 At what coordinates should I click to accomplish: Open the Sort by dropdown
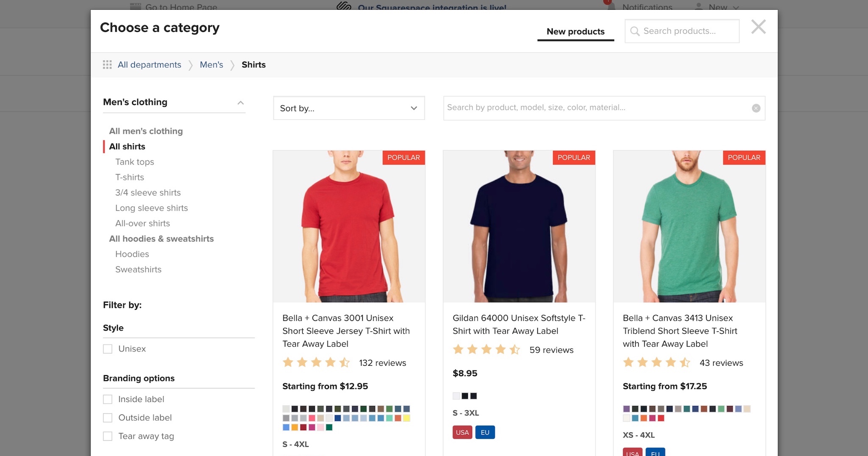tap(349, 108)
